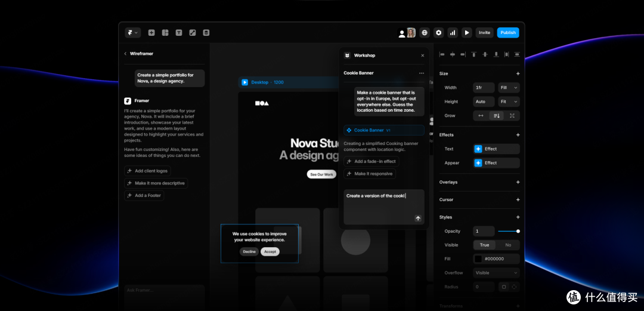Viewport: 644px width, 311px height.
Task: Click the Preview play button
Action: click(466, 33)
